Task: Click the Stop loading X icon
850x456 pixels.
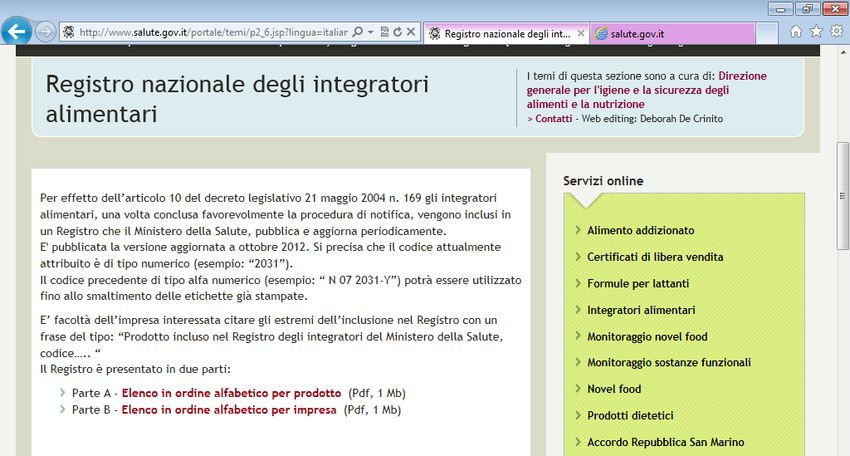Action: 412,32
